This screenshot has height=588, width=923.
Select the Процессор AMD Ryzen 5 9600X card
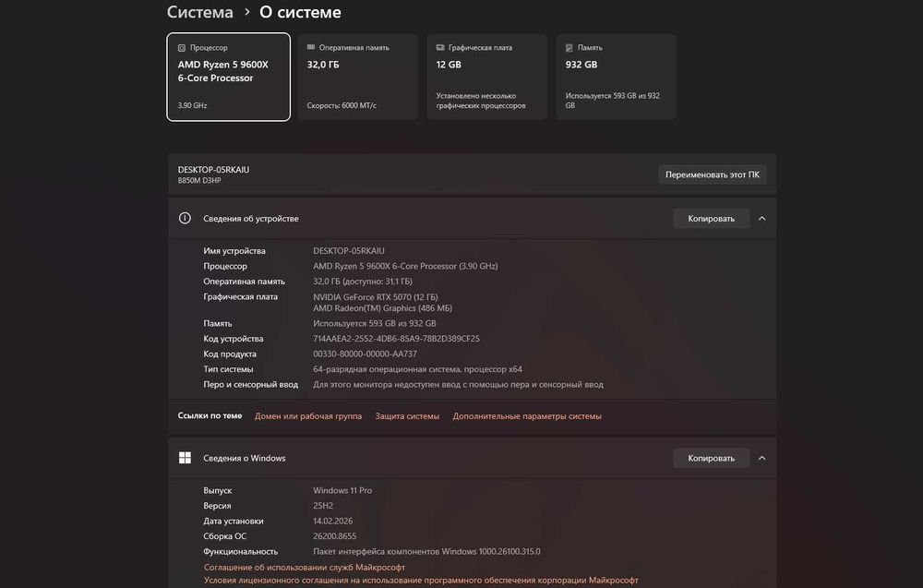pyautogui.click(x=228, y=78)
